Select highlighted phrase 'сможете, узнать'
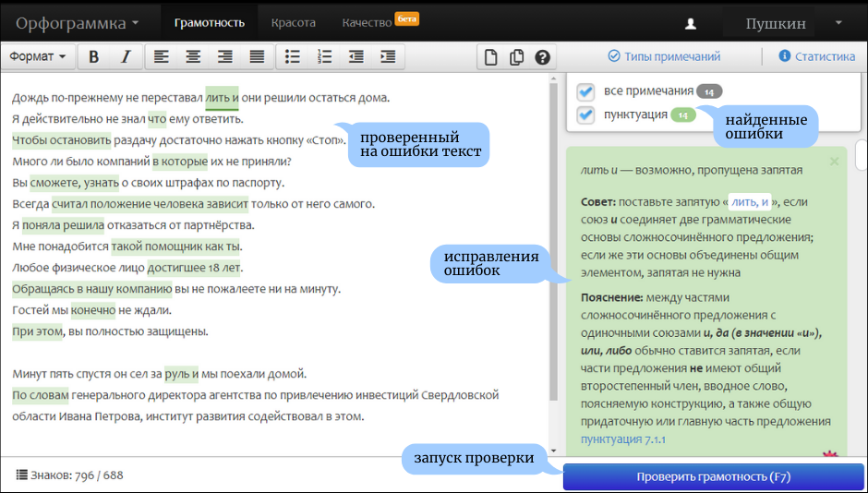 point(74,183)
